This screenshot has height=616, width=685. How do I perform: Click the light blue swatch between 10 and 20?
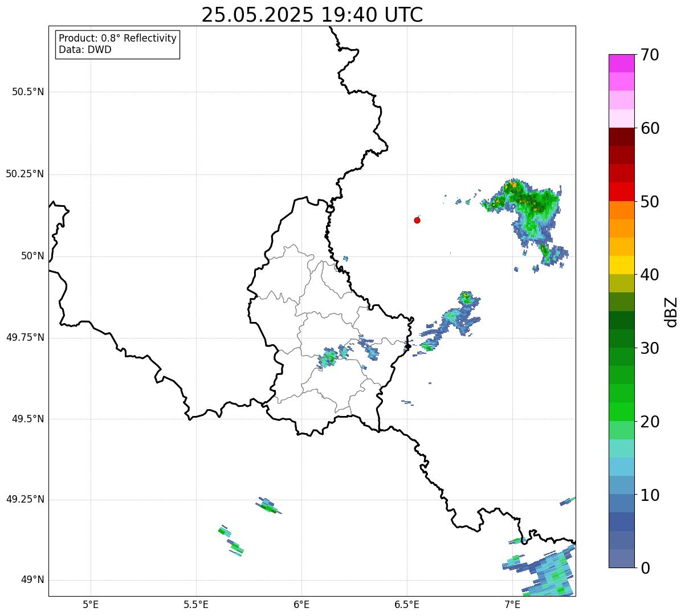[621, 467]
